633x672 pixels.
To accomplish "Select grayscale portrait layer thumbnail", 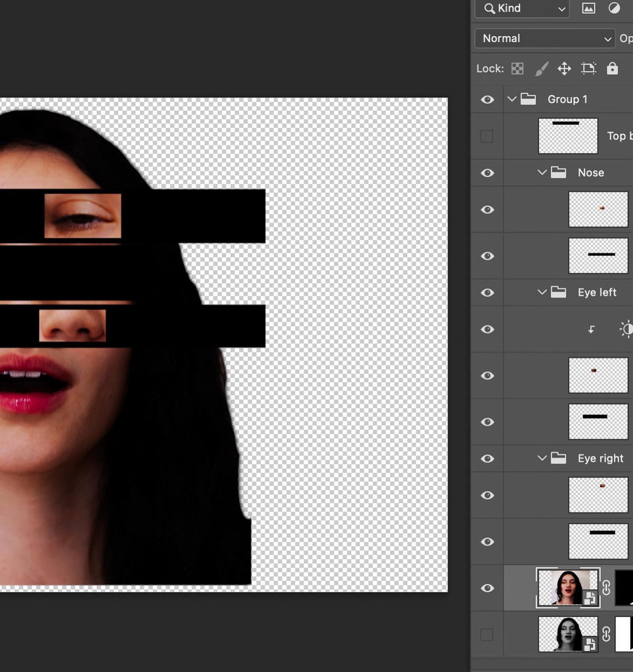I will tap(568, 634).
